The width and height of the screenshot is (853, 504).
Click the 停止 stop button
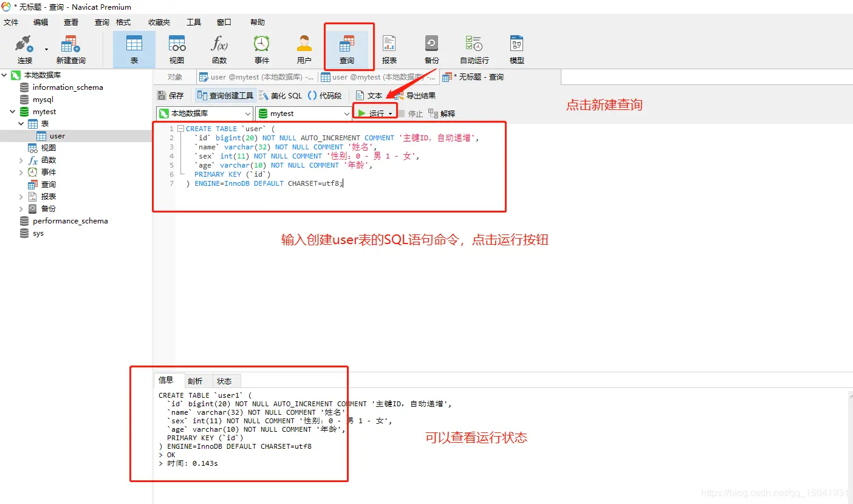(x=411, y=114)
